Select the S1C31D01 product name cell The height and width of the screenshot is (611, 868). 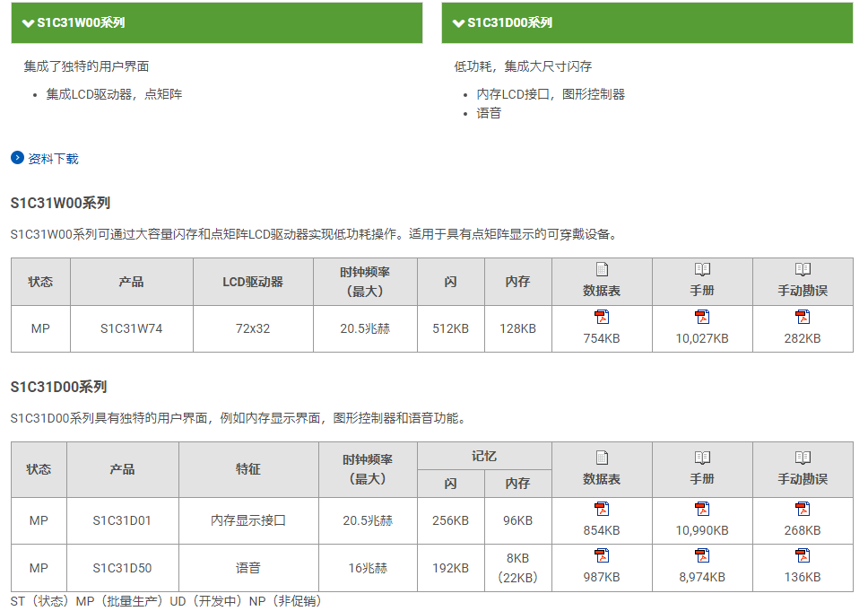[122, 520]
